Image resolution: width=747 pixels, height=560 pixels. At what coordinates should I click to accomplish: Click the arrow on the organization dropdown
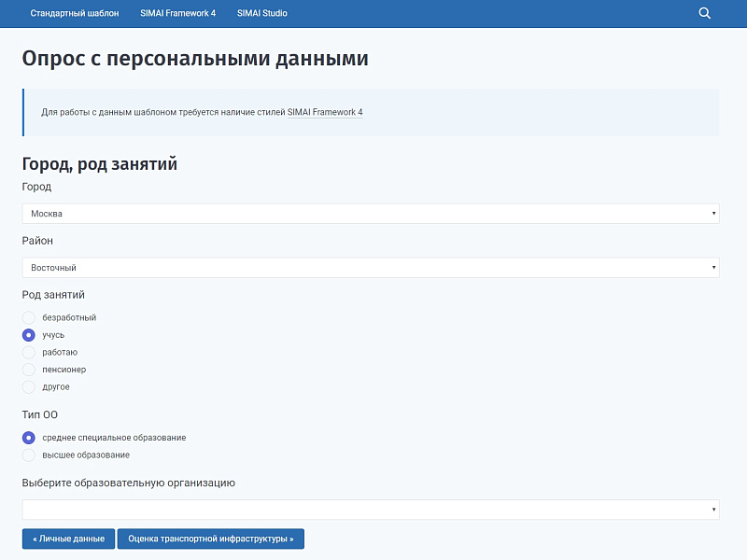712,510
